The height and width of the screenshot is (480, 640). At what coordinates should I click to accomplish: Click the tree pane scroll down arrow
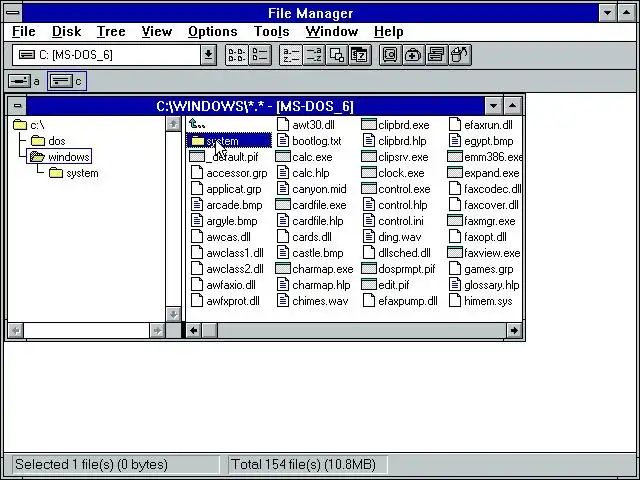click(173, 314)
